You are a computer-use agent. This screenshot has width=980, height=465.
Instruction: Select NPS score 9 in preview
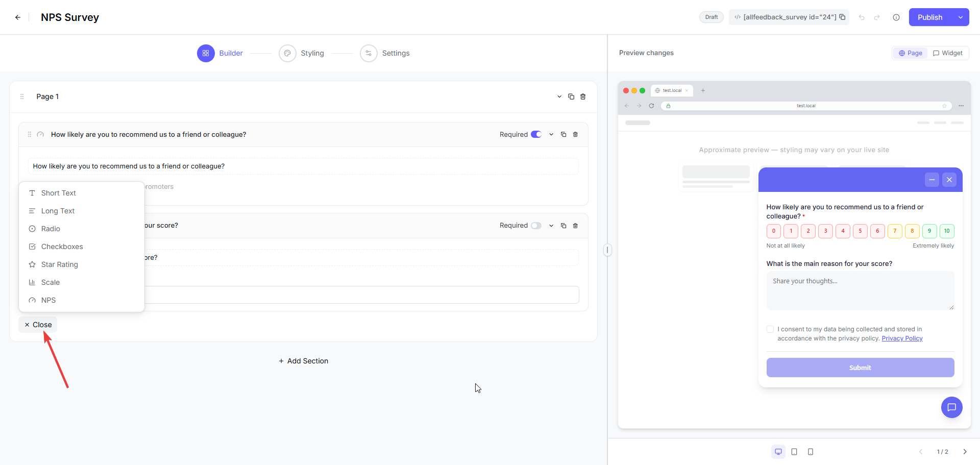point(929,231)
